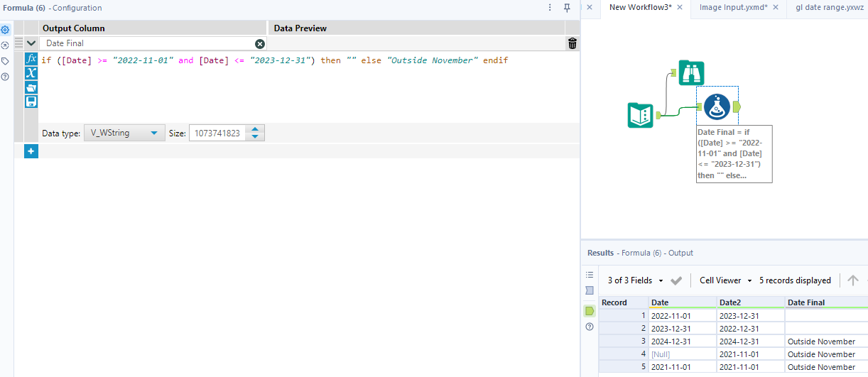The height and width of the screenshot is (377, 868).
Task: Apply field selection with the checkmark icon
Action: 676,280
